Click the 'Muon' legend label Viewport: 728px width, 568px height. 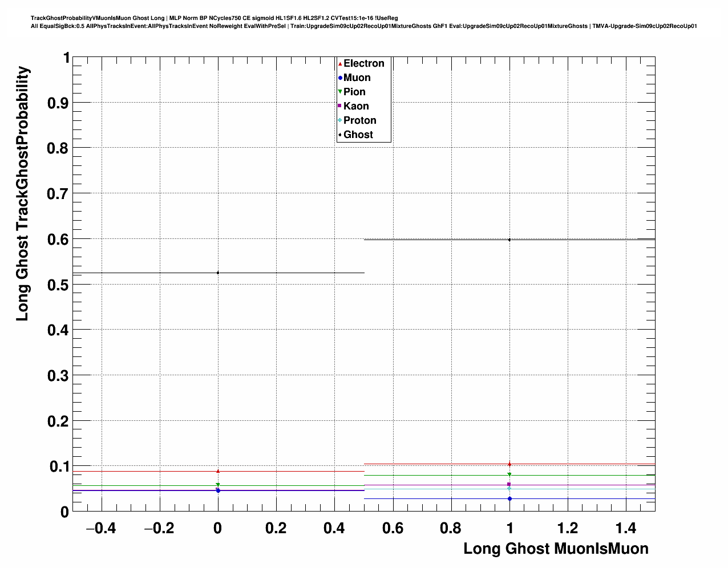pos(357,78)
